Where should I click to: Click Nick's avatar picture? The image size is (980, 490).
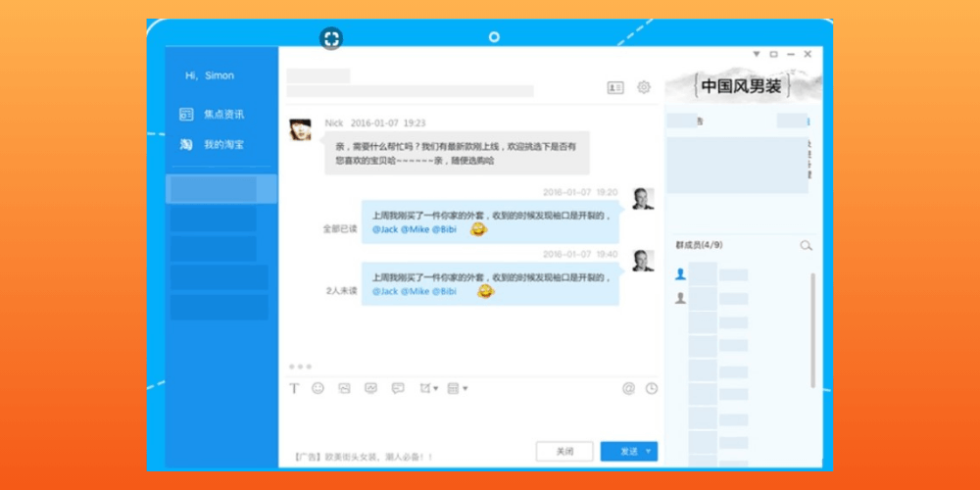(x=300, y=130)
